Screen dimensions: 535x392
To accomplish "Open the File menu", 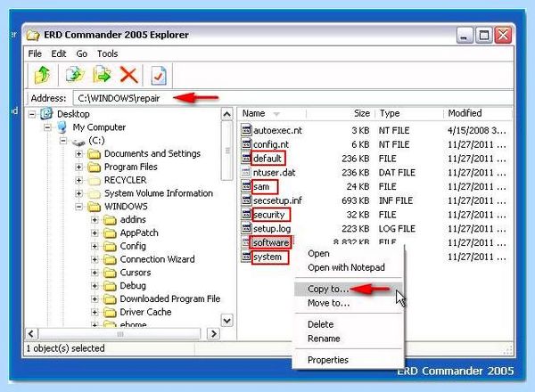I will 35,53.
